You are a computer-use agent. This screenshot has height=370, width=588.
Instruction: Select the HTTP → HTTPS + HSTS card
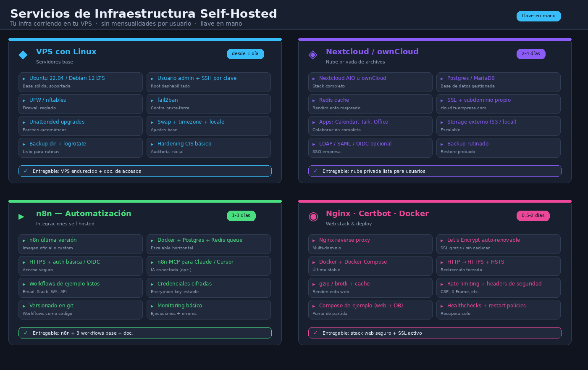499,266
